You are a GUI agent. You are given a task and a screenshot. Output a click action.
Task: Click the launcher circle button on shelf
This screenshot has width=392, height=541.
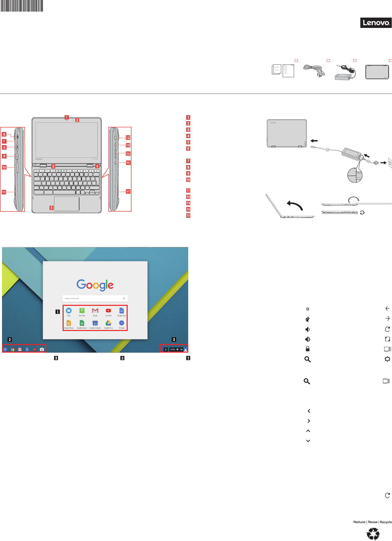5,349
